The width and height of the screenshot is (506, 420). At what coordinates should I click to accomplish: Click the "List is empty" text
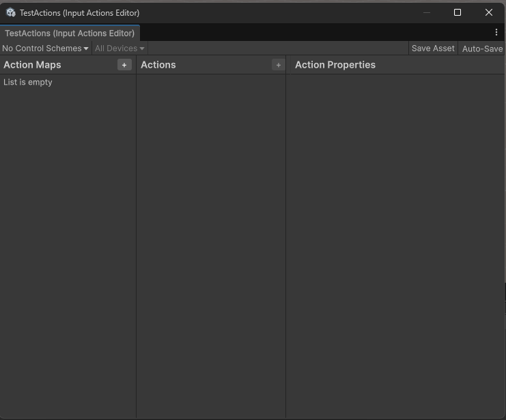[28, 82]
